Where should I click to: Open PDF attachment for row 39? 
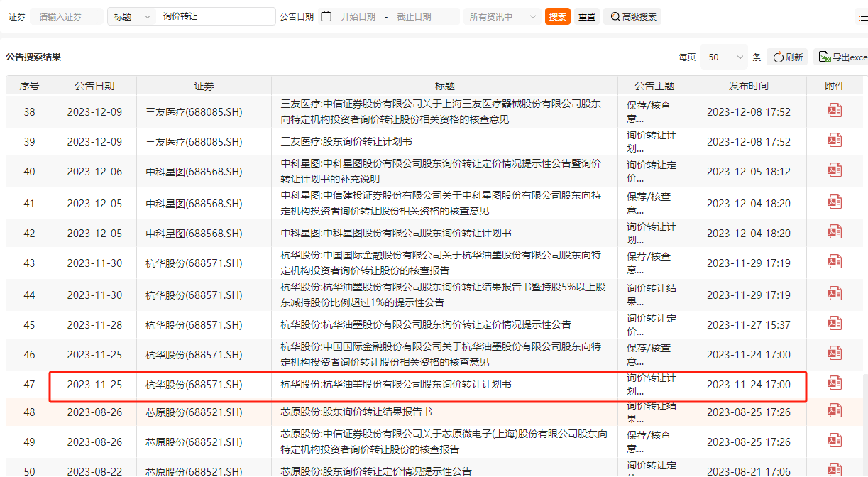[x=835, y=140]
